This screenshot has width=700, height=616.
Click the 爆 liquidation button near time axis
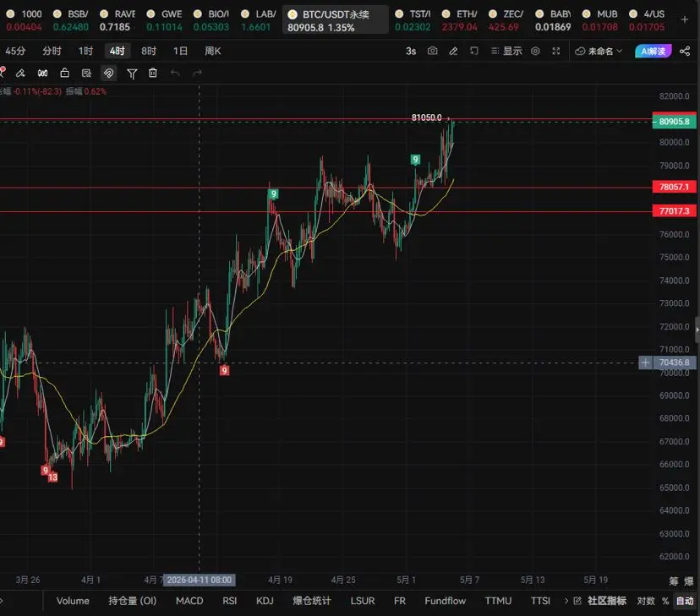pos(689,581)
